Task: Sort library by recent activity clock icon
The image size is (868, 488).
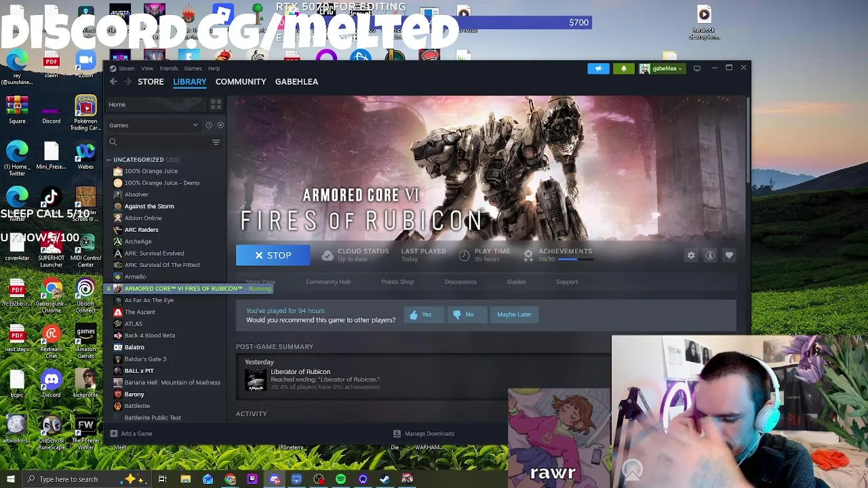Action: tap(209, 125)
